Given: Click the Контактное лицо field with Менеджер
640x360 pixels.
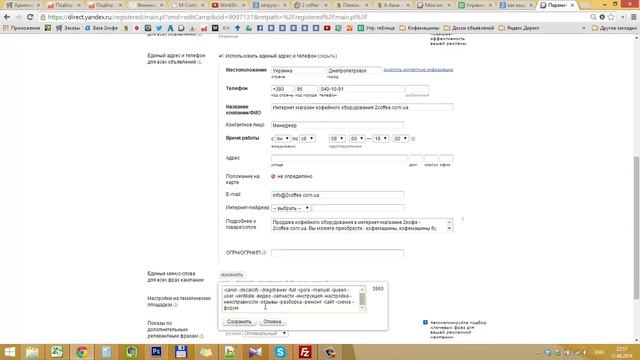Looking at the screenshot, I should [337, 125].
